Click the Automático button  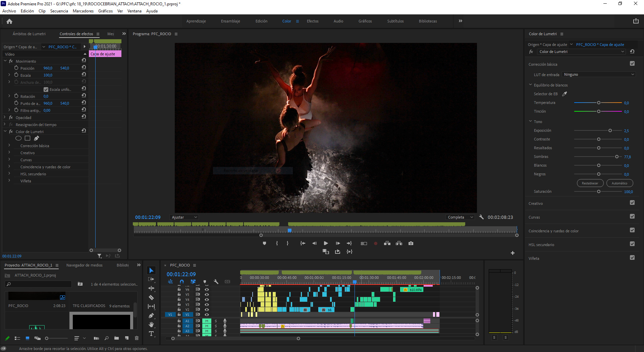(x=619, y=183)
